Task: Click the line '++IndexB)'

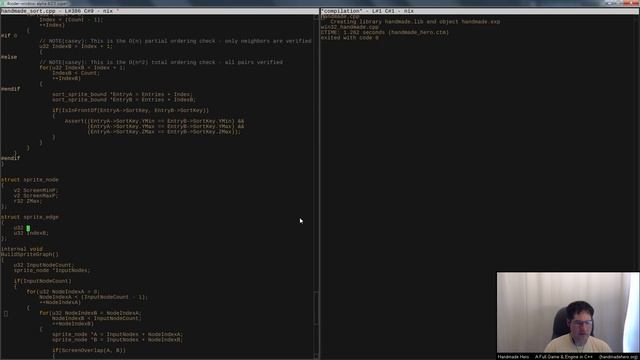Action: click(x=66, y=78)
